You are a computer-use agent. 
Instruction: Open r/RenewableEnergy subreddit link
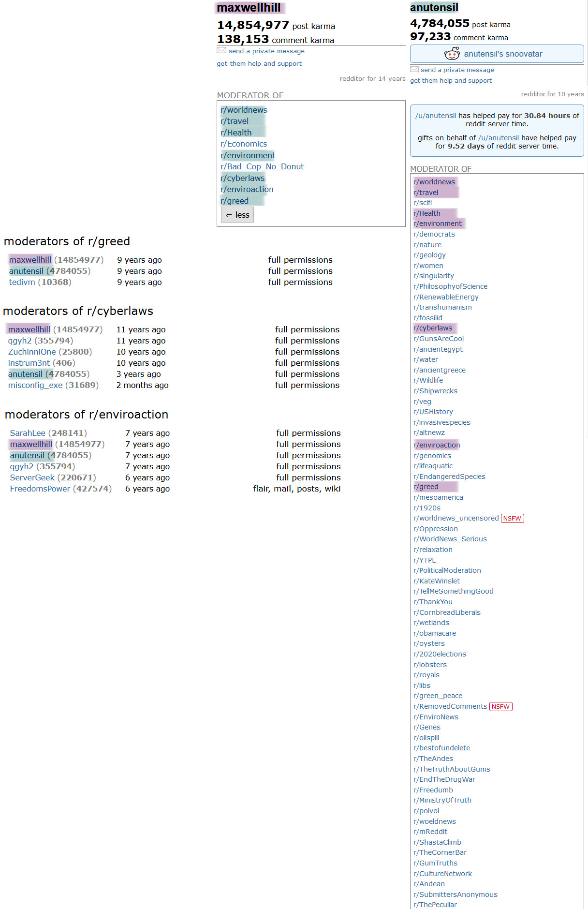point(446,297)
